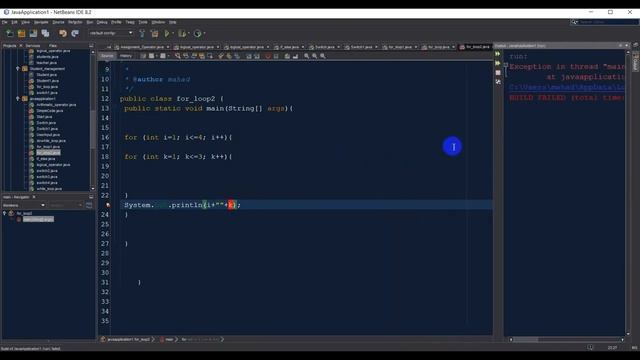Click Find Next Occurrence editor icon
Viewport: 640px width, 360px height.
click(x=194, y=56)
